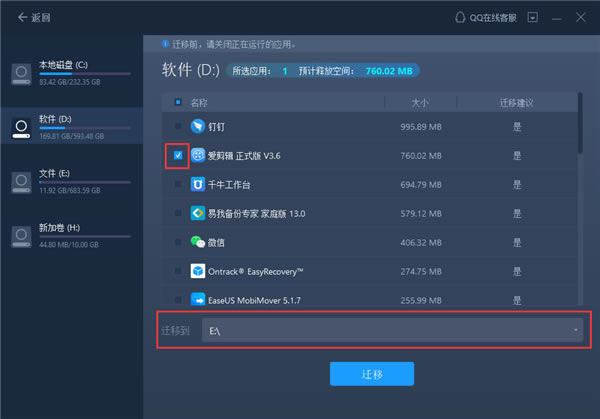Click the 所选应用 count badge
Viewport: 600px width, 419px height.
pos(285,71)
